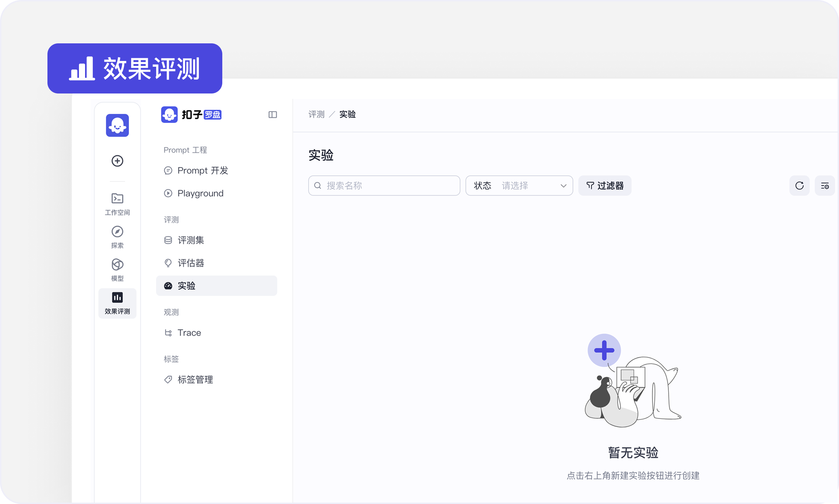Open the 状态 status dropdown
Image resolution: width=839 pixels, height=504 pixels.
[x=519, y=185]
